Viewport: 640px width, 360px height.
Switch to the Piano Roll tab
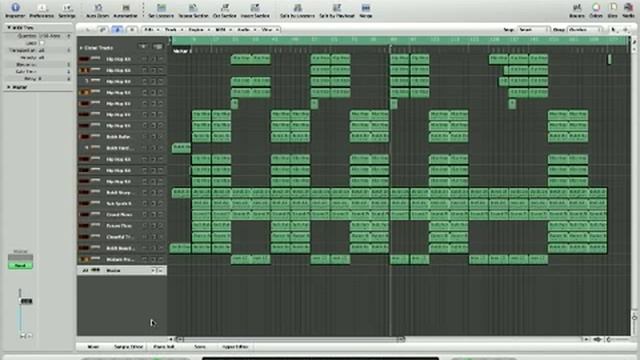point(164,347)
